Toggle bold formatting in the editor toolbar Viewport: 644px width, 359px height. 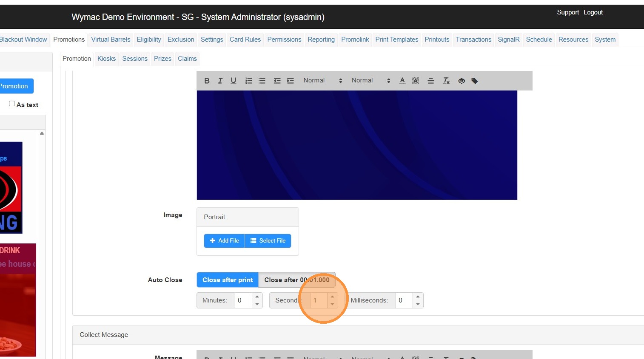point(207,81)
